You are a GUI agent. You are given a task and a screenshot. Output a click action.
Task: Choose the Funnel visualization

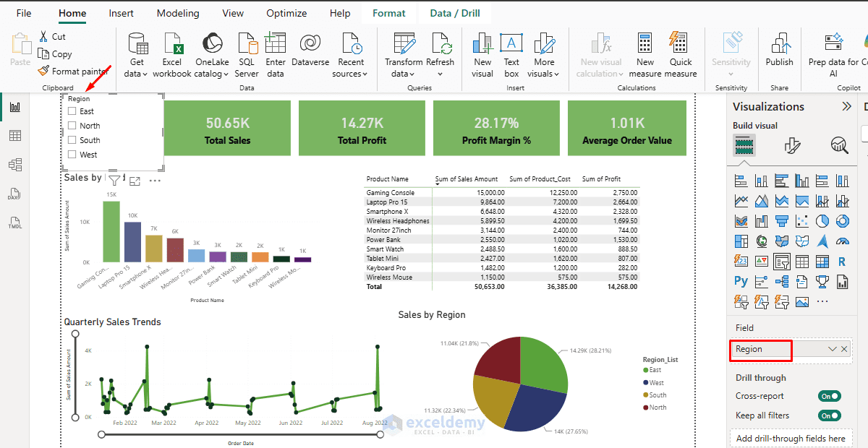click(x=781, y=220)
